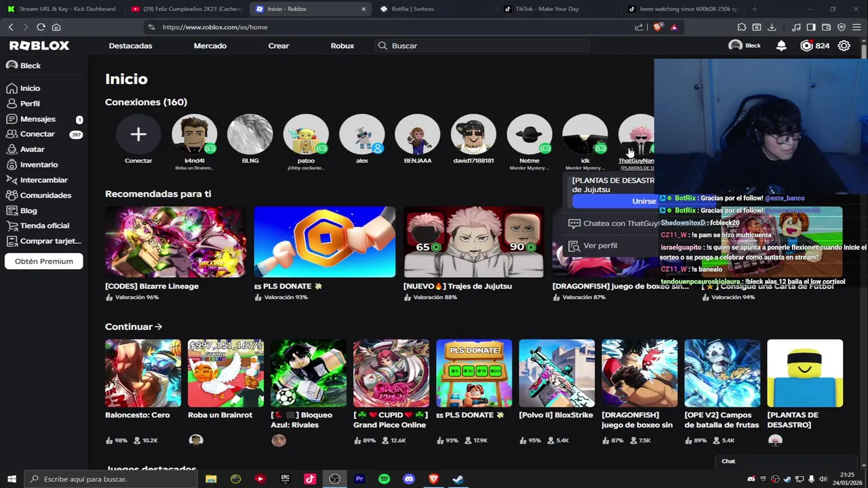Open Conectar in the sidebar
Screen dimensions: 868x488
31,134
